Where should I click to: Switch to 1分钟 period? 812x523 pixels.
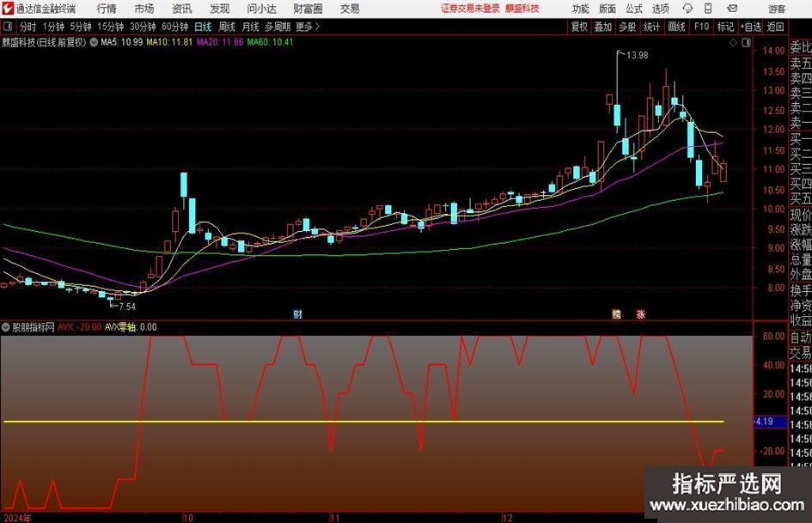(x=53, y=27)
